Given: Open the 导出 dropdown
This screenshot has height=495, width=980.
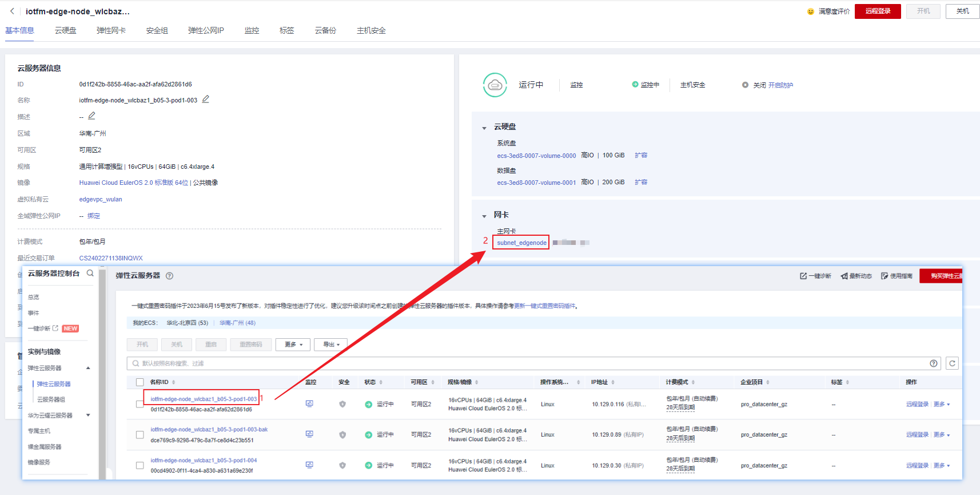Looking at the screenshot, I should pyautogui.click(x=331, y=344).
